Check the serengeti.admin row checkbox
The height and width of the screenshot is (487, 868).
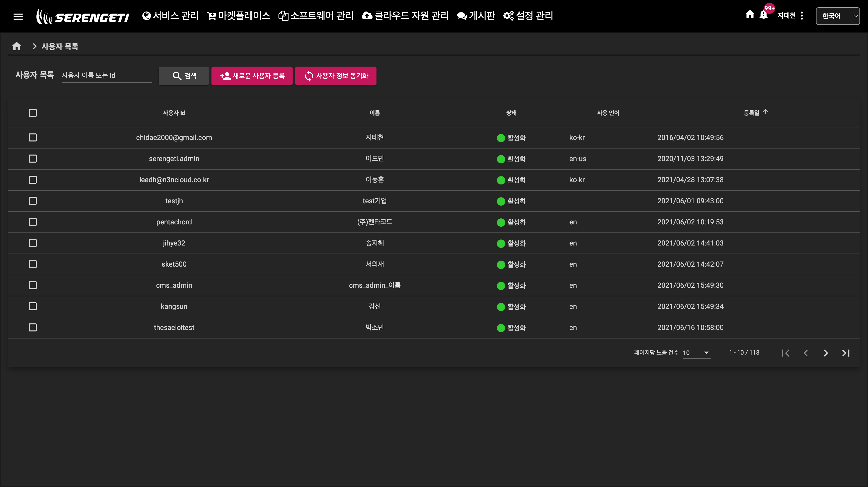click(33, 159)
